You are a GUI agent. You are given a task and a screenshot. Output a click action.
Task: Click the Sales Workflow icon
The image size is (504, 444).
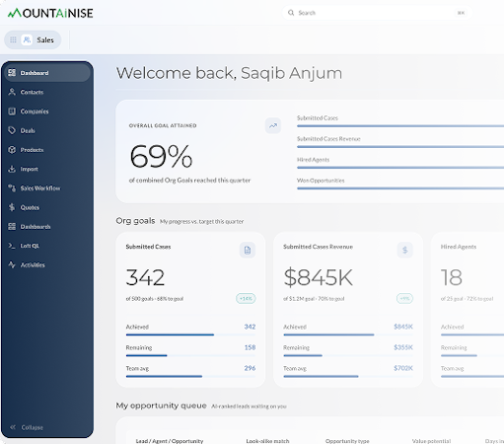tap(12, 187)
